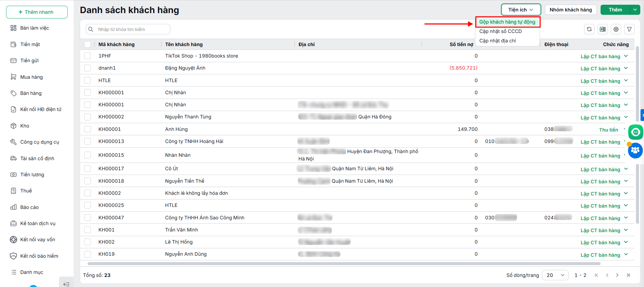
Task: Export customer list to Excel
Action: pyautogui.click(x=603, y=29)
